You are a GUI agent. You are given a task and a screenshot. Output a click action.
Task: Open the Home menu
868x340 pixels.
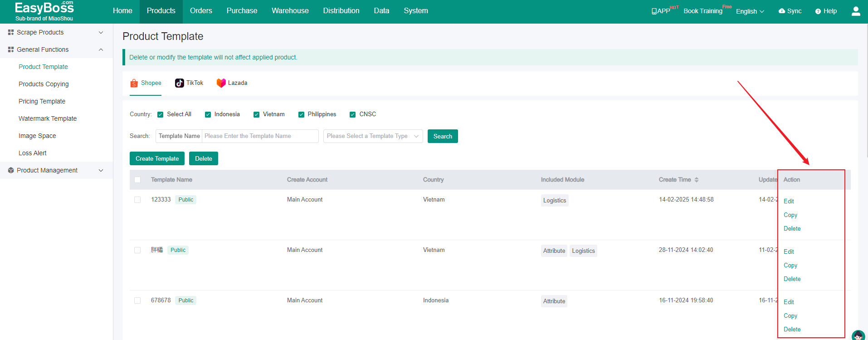point(122,11)
